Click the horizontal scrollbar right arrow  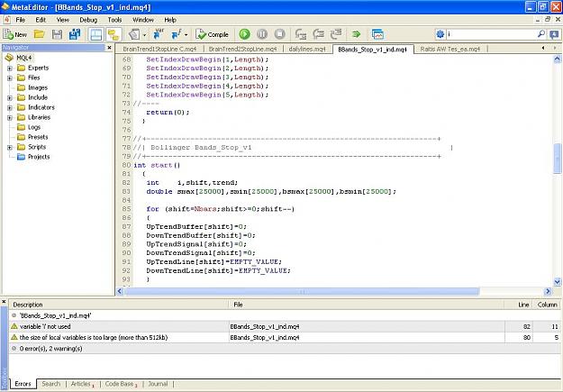coord(548,291)
